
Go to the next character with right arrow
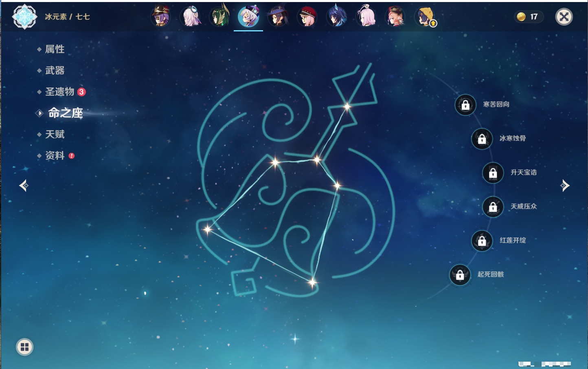click(565, 186)
